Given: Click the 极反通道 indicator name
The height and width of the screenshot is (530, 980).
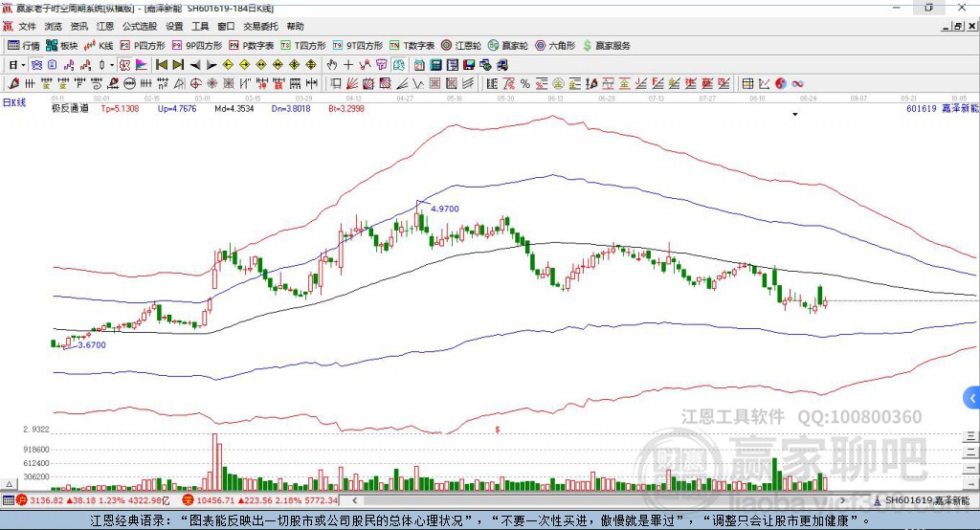Looking at the screenshot, I should point(70,108).
